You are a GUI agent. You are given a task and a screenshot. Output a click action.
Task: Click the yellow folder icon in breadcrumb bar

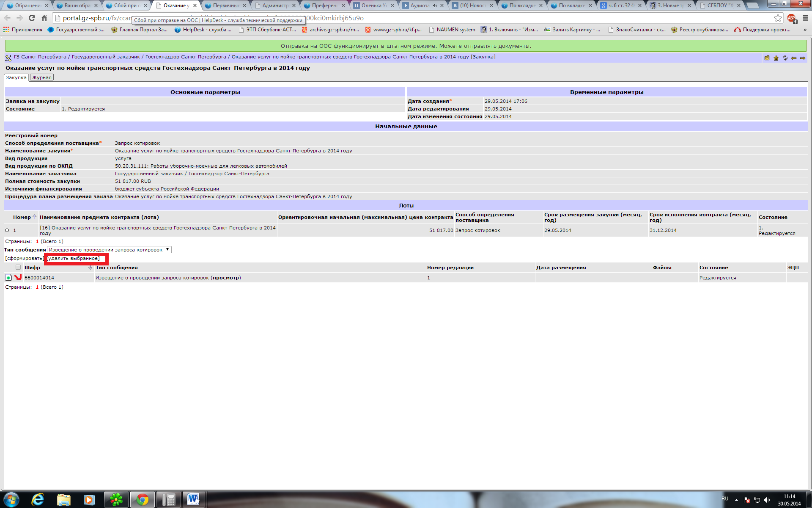pyautogui.click(x=767, y=58)
